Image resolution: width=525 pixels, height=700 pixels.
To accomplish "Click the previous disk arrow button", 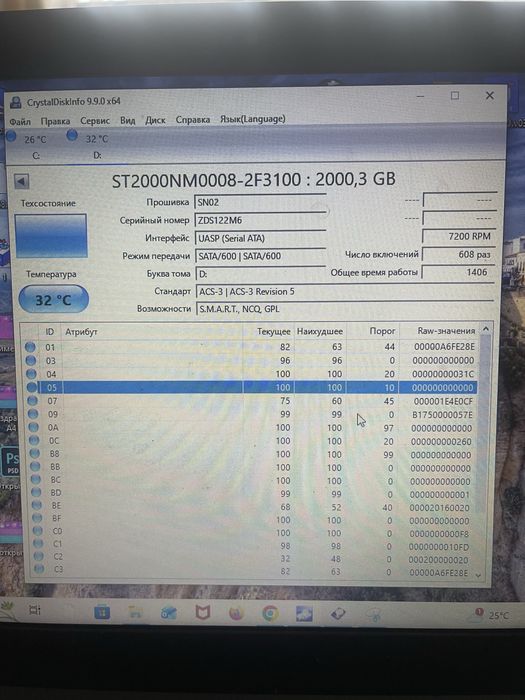I will click(x=21, y=182).
